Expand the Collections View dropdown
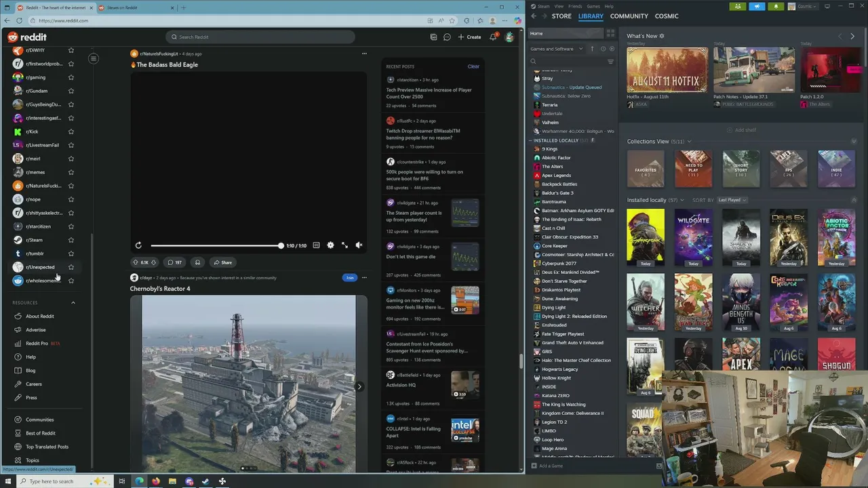Screen dimensions: 868x488 [689, 142]
